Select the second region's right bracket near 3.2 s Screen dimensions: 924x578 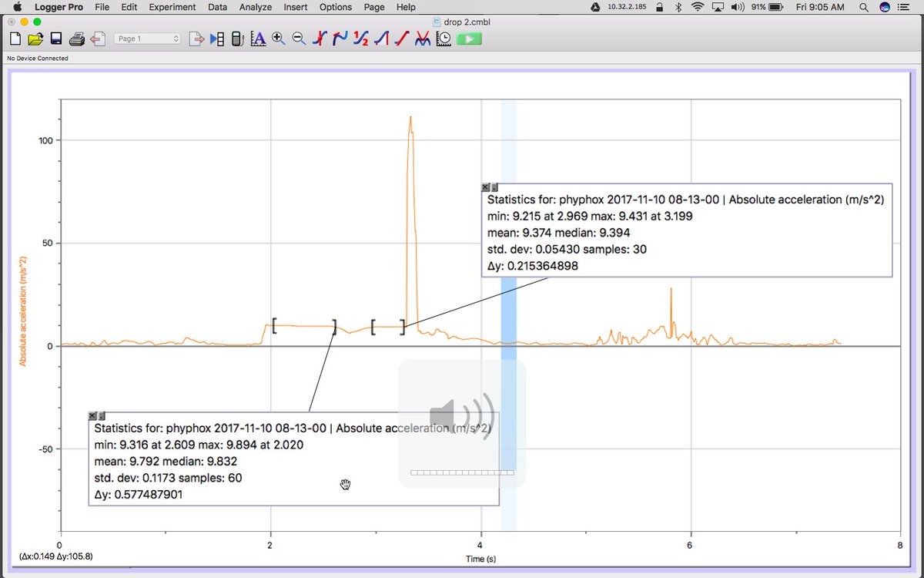coord(402,327)
